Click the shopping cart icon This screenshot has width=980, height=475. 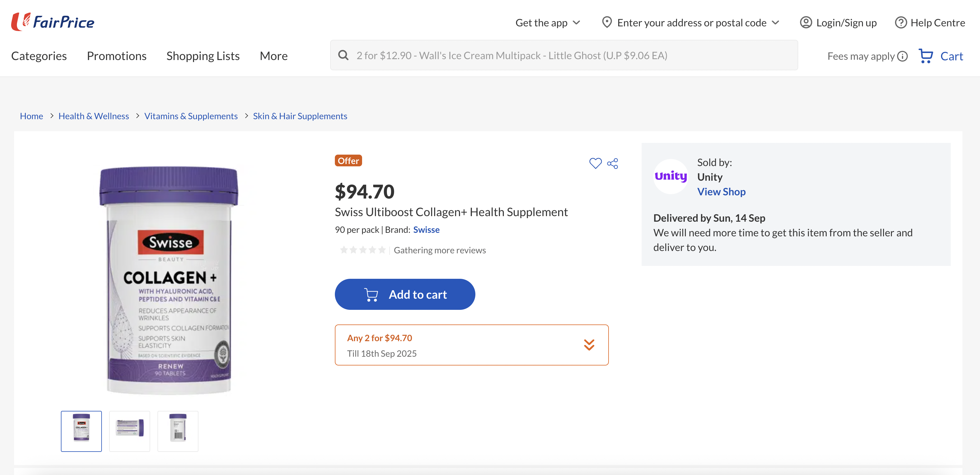pos(925,56)
